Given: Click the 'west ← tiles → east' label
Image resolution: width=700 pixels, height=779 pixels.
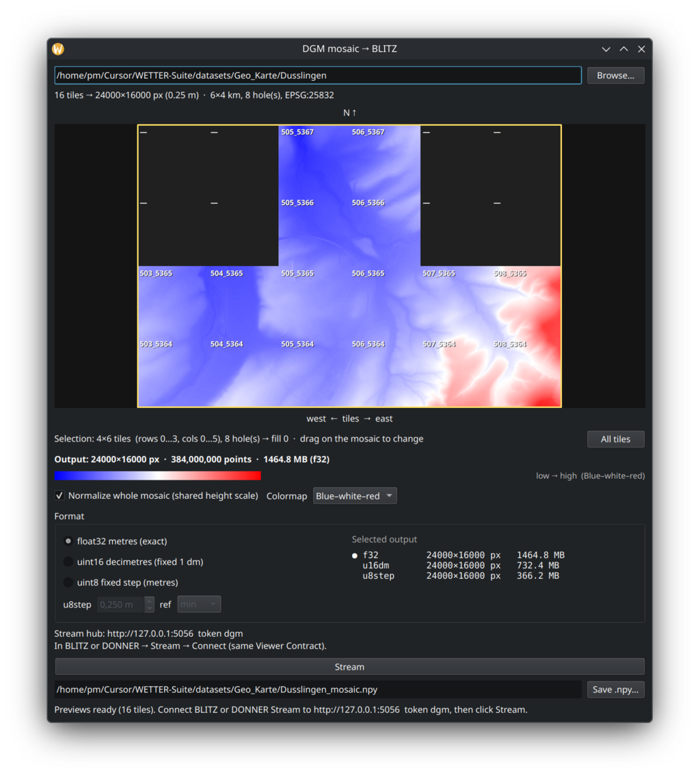Looking at the screenshot, I should pyautogui.click(x=349, y=418).
